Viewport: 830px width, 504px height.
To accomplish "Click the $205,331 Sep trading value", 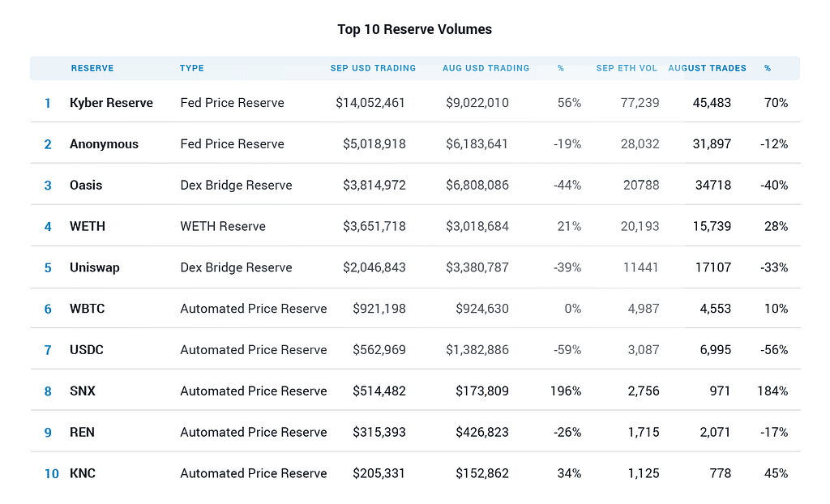I will pyautogui.click(x=379, y=473).
